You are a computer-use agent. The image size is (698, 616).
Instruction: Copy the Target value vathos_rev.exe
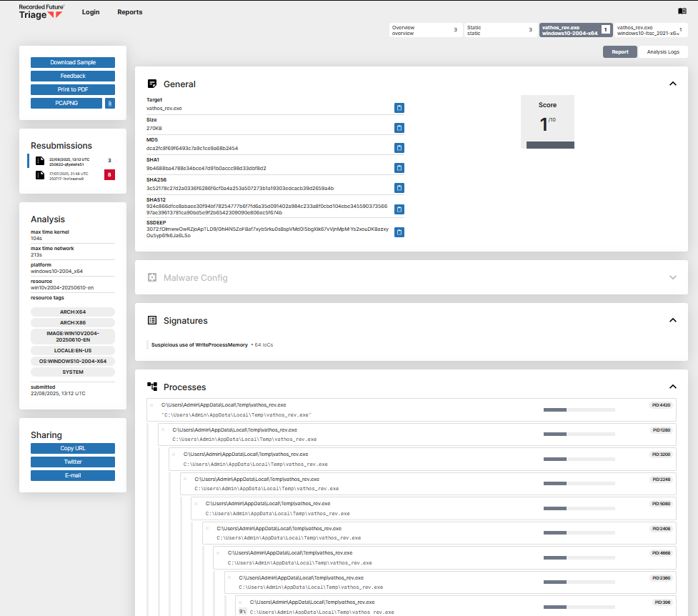pos(399,108)
